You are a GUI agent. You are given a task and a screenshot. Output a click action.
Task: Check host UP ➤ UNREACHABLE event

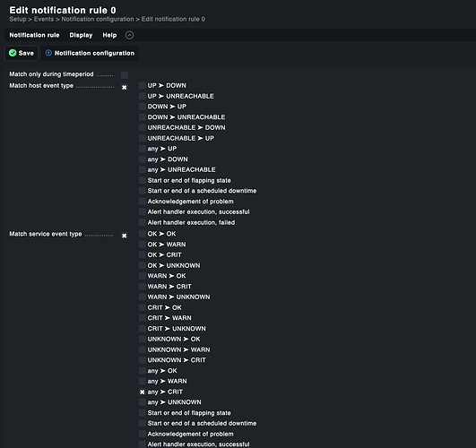(x=142, y=96)
